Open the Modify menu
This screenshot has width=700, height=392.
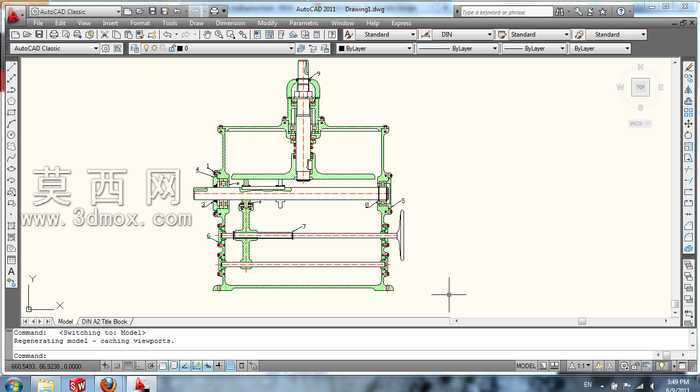point(267,23)
